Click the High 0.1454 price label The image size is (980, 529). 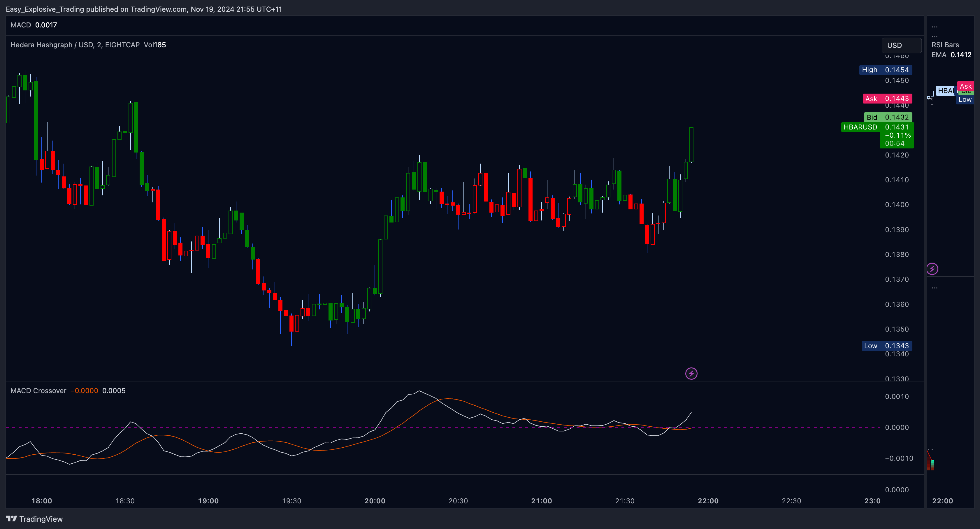[886, 70]
